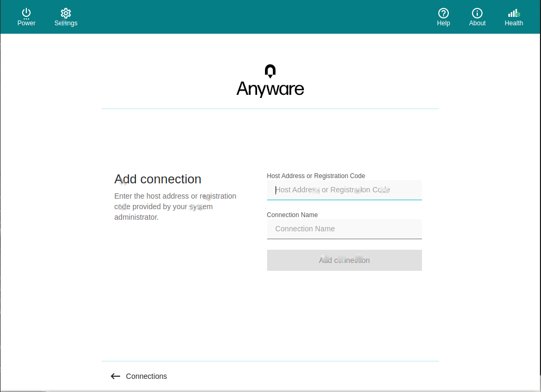Click the 'Enter the host address' description text
The image size is (541, 392).
pyautogui.click(x=175, y=207)
